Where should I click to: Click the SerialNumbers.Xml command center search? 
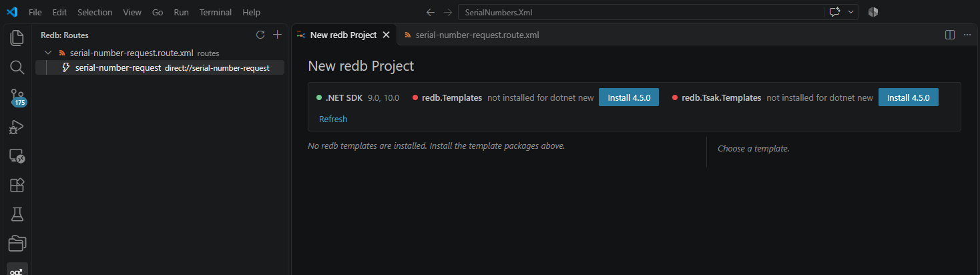[x=640, y=12]
